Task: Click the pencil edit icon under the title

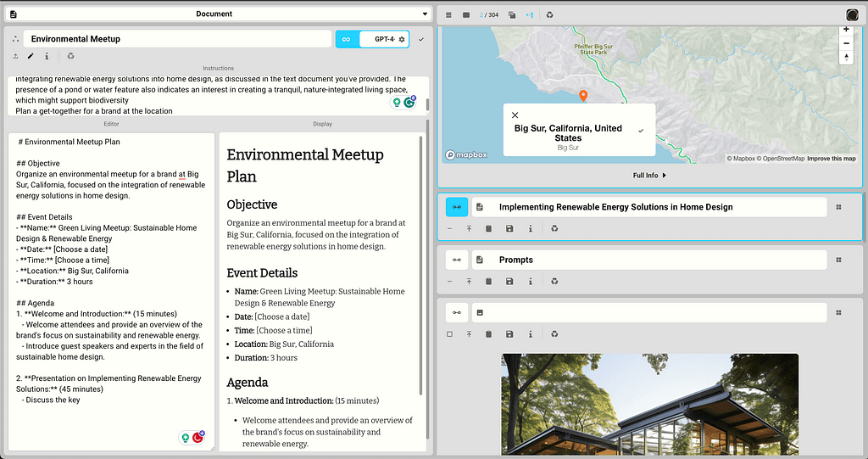Action: [31, 56]
